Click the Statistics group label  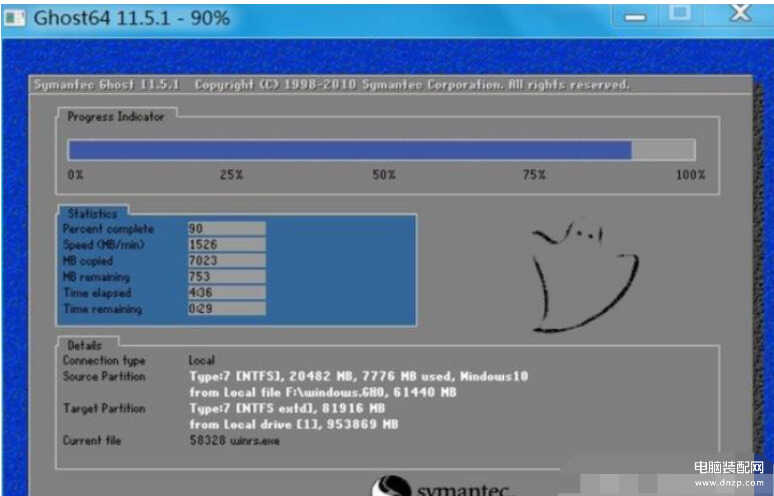pyautogui.click(x=92, y=214)
